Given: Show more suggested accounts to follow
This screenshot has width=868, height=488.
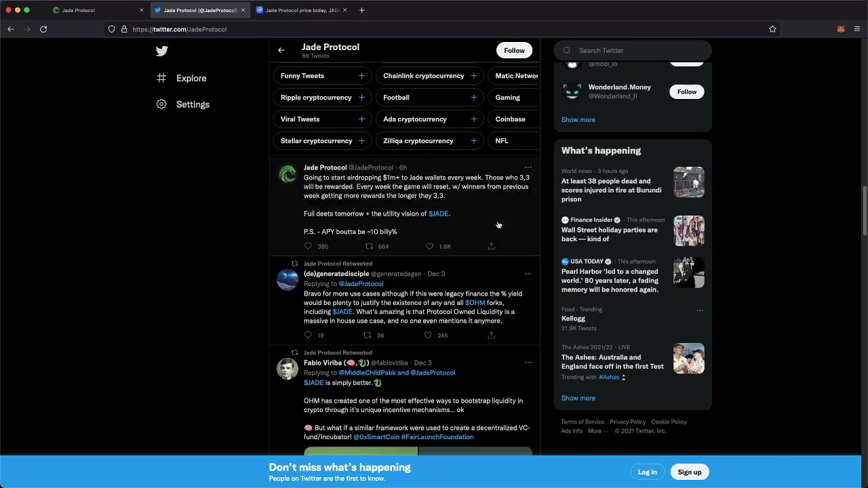Looking at the screenshot, I should pos(578,120).
